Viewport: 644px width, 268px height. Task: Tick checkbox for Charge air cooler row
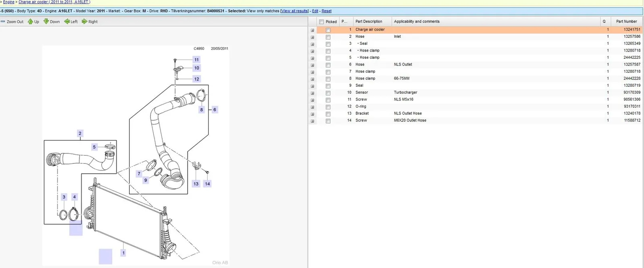tap(328, 30)
